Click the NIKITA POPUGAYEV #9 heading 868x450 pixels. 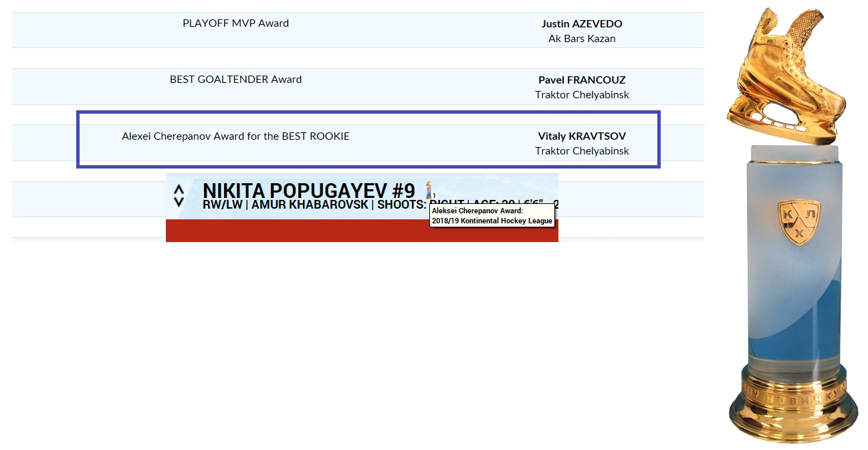pos(308,190)
